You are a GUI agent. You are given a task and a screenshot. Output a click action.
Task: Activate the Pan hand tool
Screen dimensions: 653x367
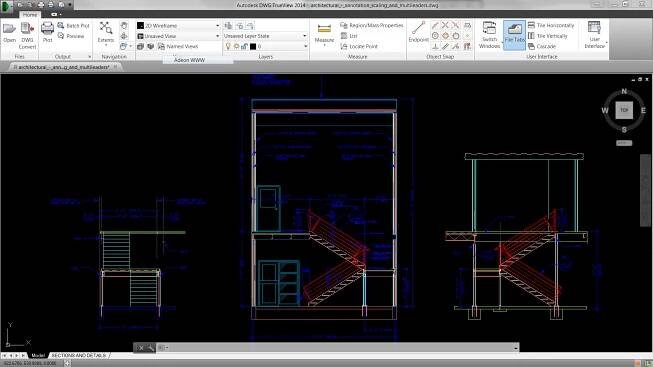[x=124, y=25]
